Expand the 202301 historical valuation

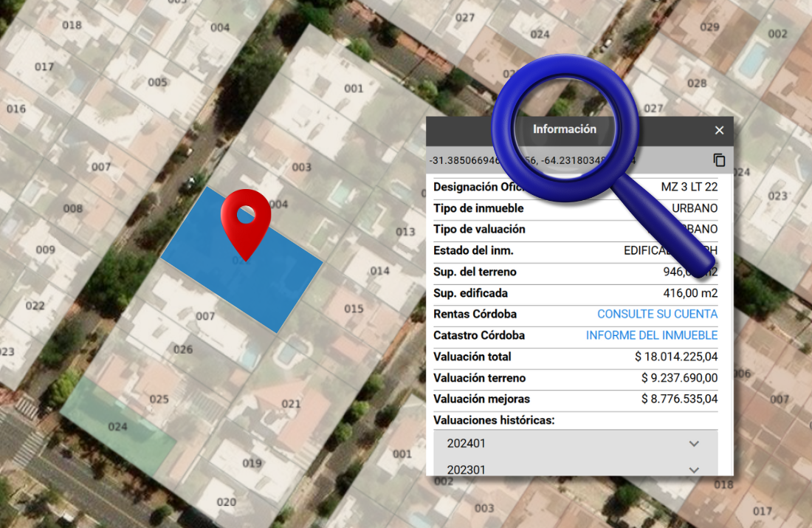[575, 468]
